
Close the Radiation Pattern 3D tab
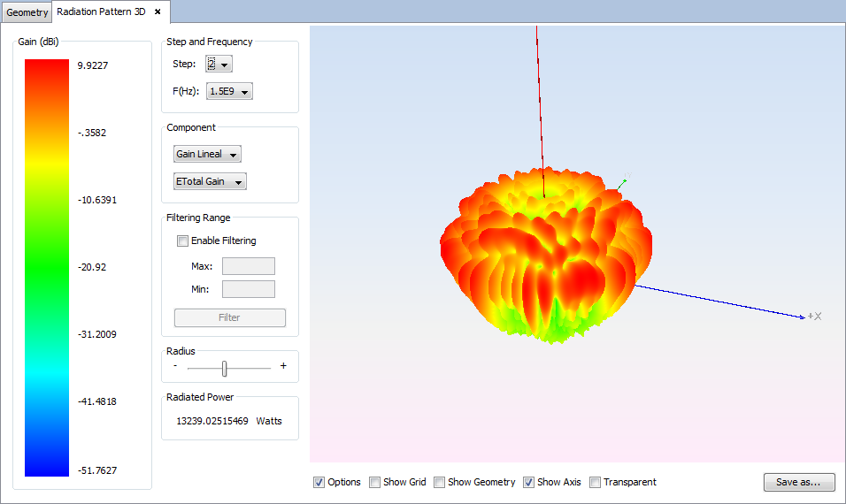(158, 12)
